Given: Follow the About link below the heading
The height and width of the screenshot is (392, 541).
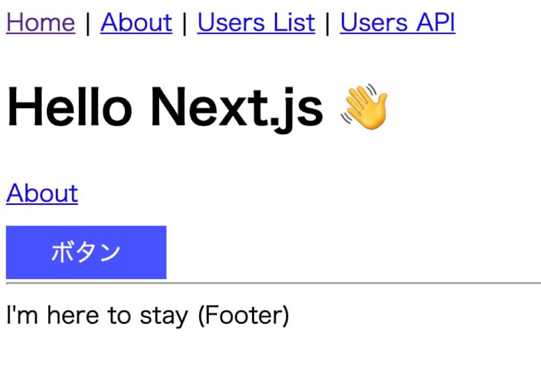Looking at the screenshot, I should point(42,194).
